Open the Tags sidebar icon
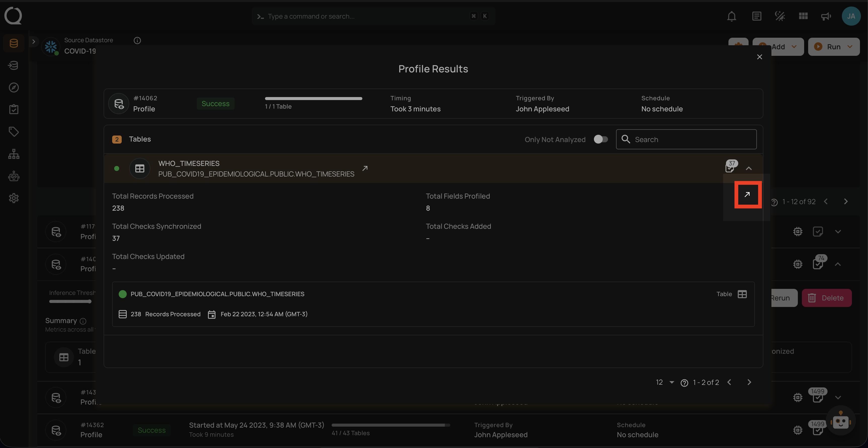The height and width of the screenshot is (448, 868). pos(14,131)
